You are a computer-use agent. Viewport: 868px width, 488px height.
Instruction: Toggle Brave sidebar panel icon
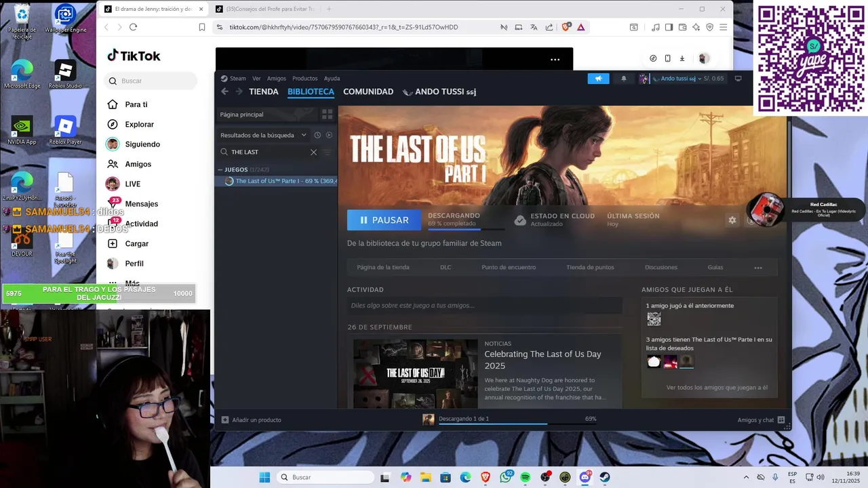pos(669,27)
